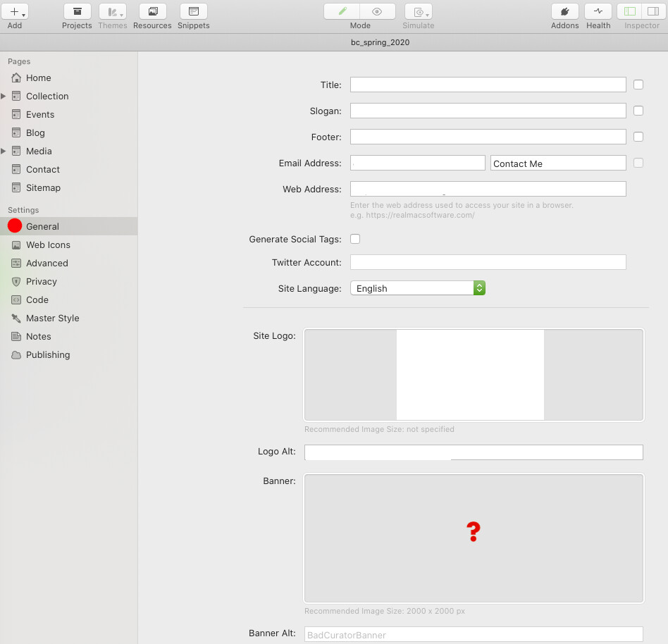Open the Addons manager

click(565, 11)
